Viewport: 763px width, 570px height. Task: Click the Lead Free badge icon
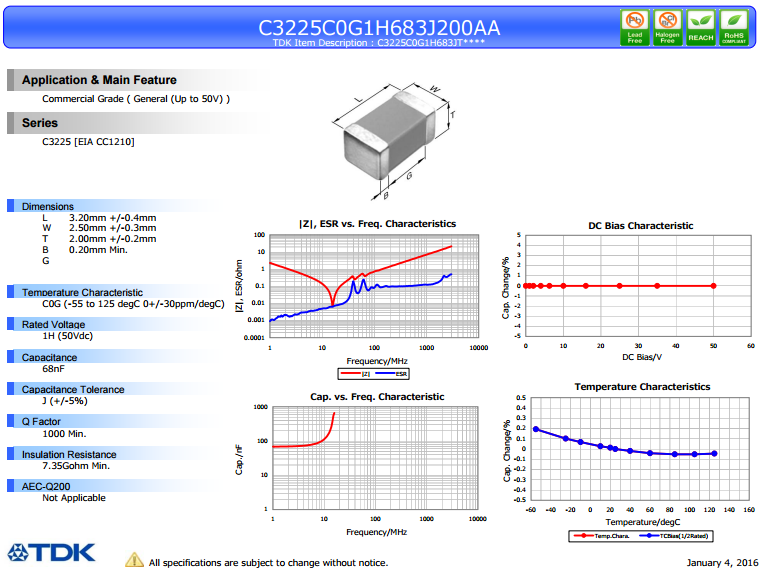(635, 28)
